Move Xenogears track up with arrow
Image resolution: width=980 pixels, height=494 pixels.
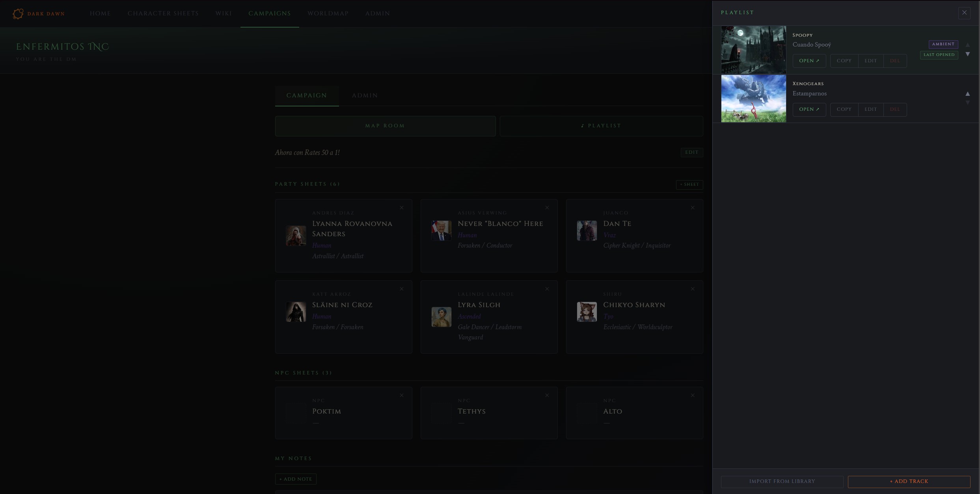(967, 94)
